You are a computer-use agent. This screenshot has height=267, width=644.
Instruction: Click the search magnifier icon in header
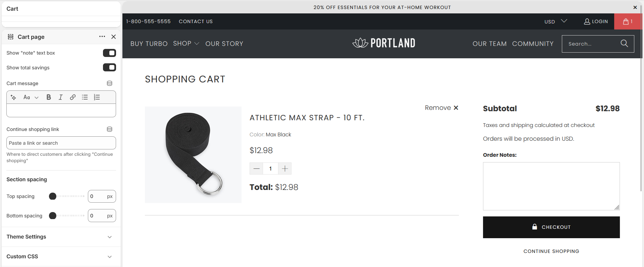tap(624, 44)
